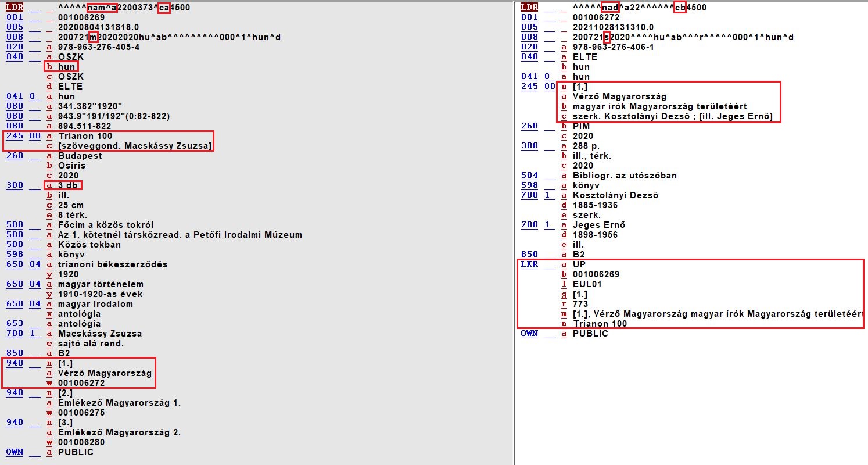Click the Budapest place value
This screenshot has width=868, height=465.
(x=80, y=156)
